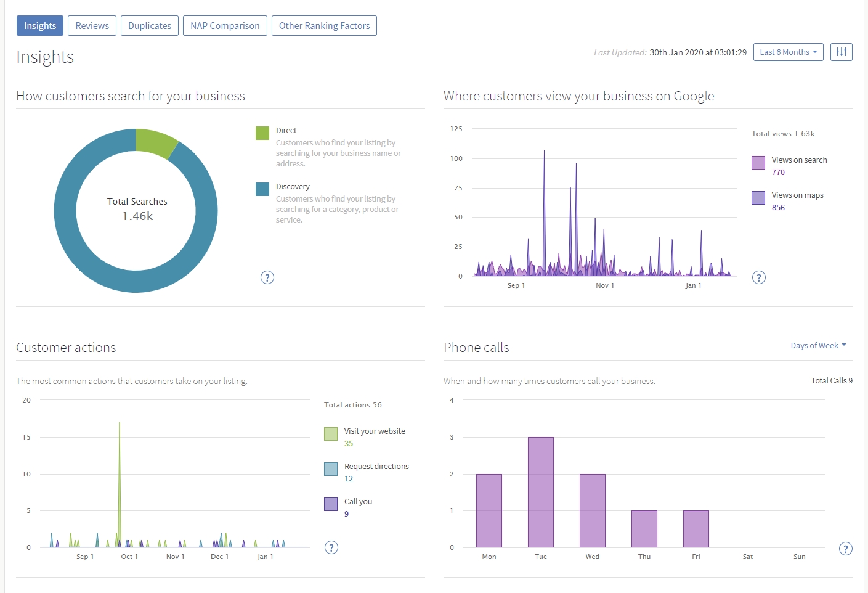Click the Friday bar in Phone calls
Image resolution: width=868 pixels, height=593 pixels.
click(x=696, y=529)
